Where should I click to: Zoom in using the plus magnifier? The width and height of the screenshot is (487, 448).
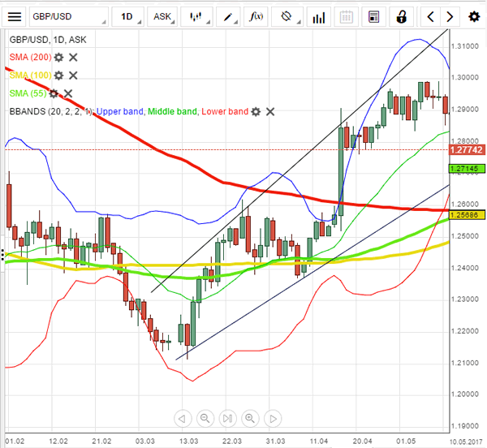tap(250, 419)
